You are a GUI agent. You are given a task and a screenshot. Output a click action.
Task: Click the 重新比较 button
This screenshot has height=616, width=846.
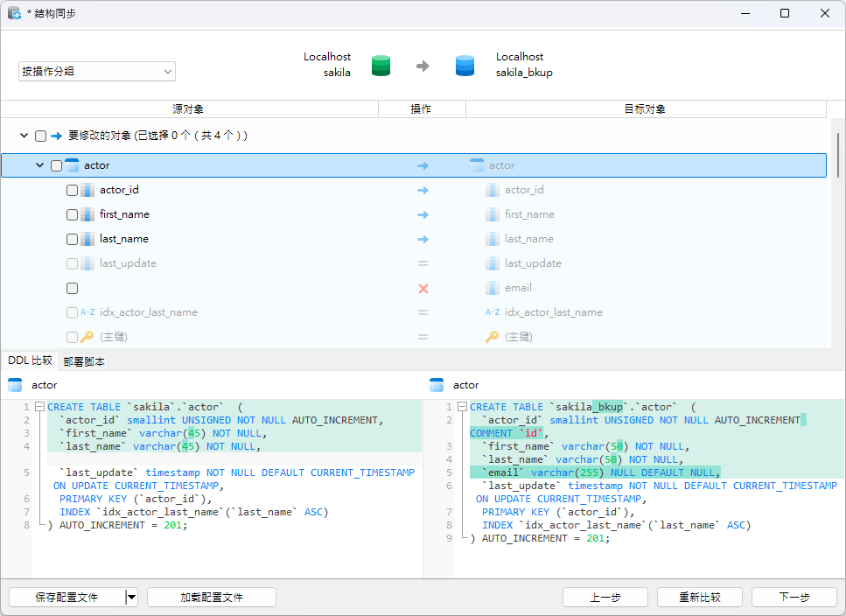coord(699,597)
